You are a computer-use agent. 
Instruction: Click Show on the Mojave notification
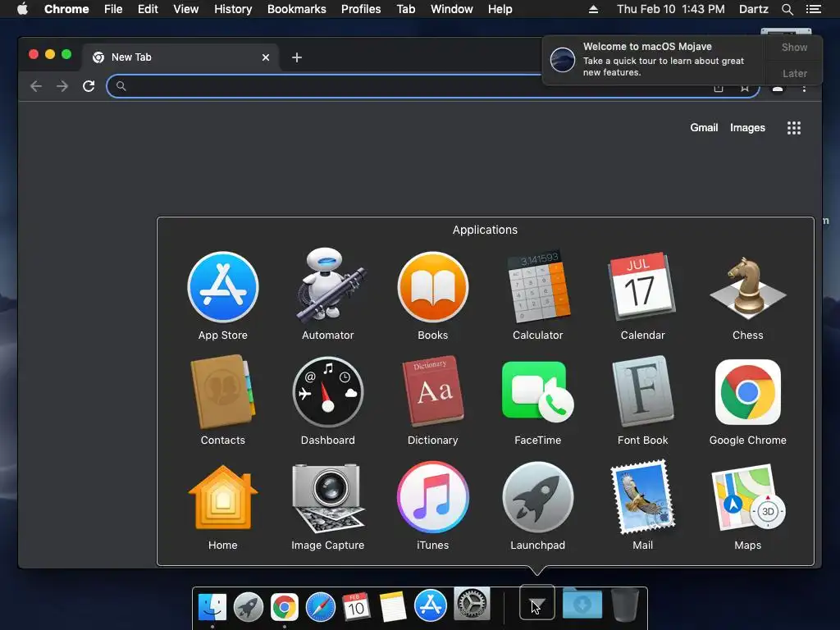794,47
